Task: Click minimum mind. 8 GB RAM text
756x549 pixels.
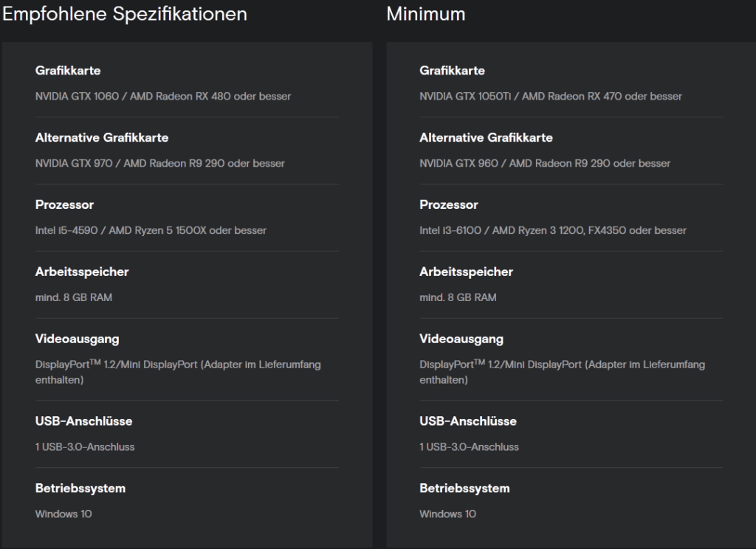Action: point(458,297)
